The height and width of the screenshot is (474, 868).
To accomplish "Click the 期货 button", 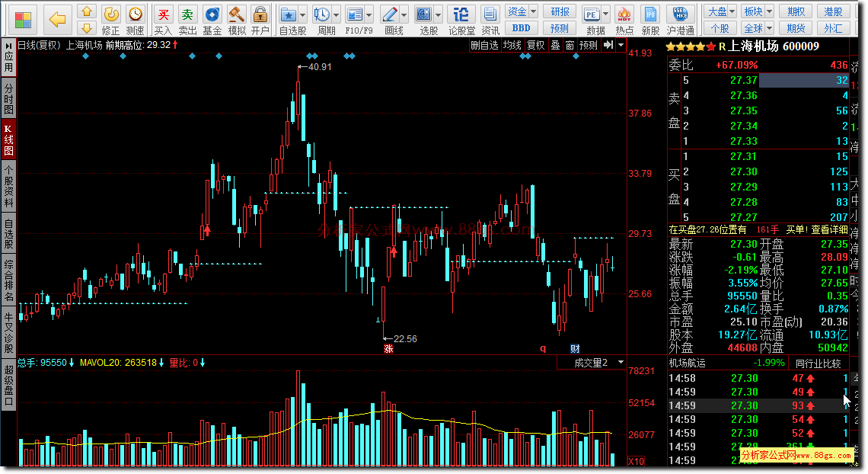I will [x=796, y=27].
